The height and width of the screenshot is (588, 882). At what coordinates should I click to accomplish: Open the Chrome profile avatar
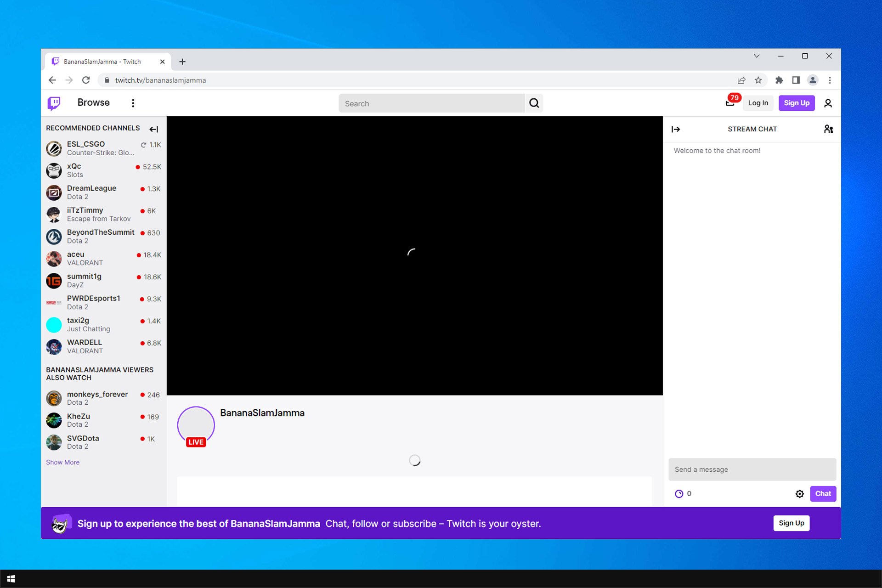(813, 80)
